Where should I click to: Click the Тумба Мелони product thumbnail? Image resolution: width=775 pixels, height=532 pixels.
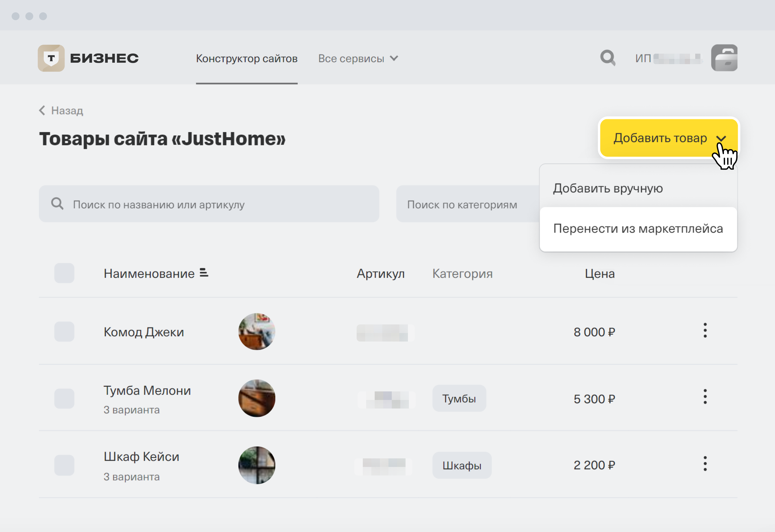click(x=256, y=398)
